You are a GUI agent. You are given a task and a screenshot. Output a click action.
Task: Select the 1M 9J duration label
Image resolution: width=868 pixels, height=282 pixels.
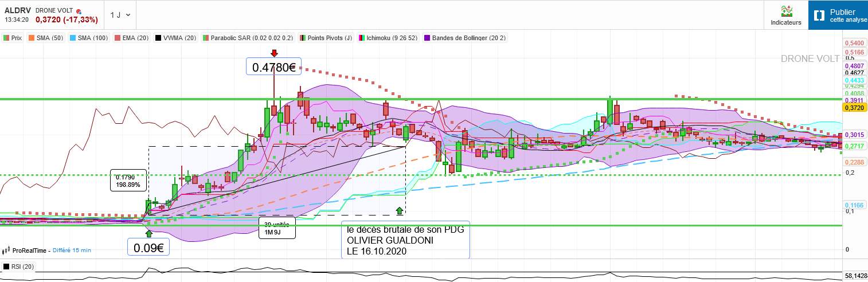(x=273, y=232)
